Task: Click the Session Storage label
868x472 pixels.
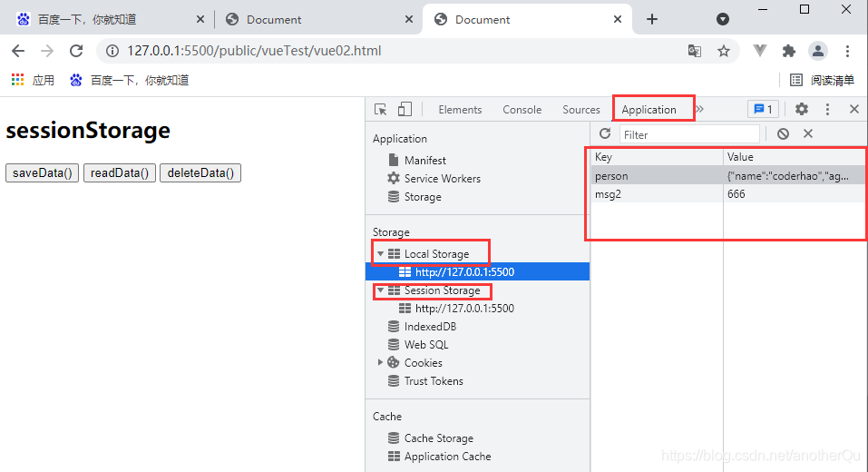Action: (442, 290)
